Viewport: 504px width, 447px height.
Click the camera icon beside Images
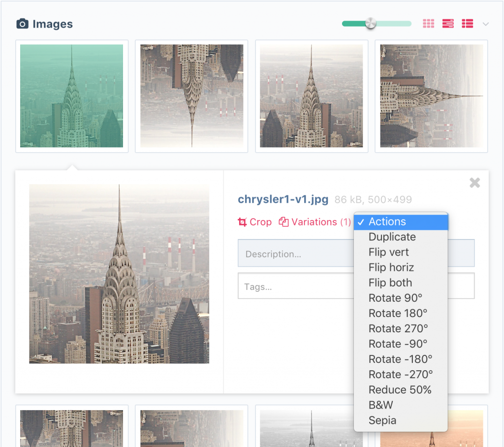pyautogui.click(x=22, y=24)
